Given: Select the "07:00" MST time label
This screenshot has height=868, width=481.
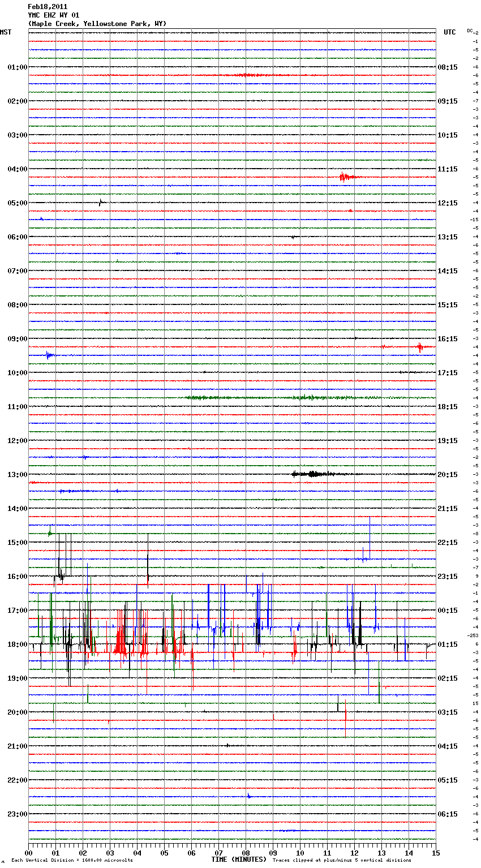Looking at the screenshot, I should (18, 271).
